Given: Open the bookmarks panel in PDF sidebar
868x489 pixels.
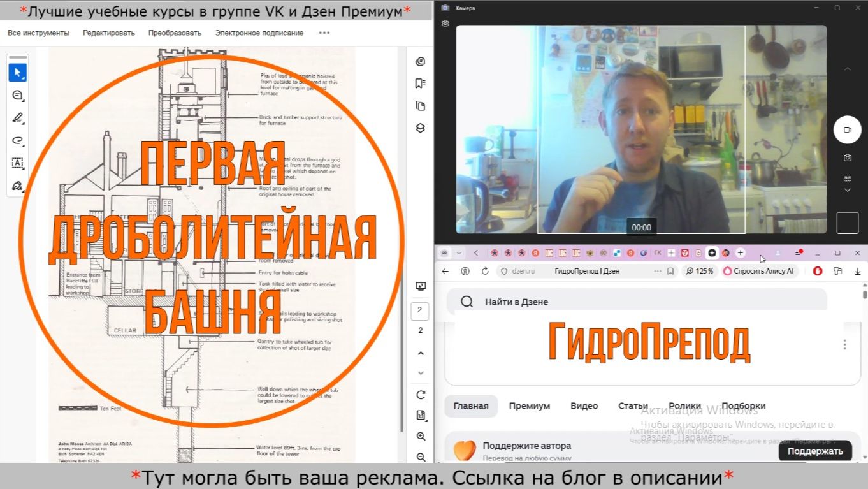Looking at the screenshot, I should point(420,84).
